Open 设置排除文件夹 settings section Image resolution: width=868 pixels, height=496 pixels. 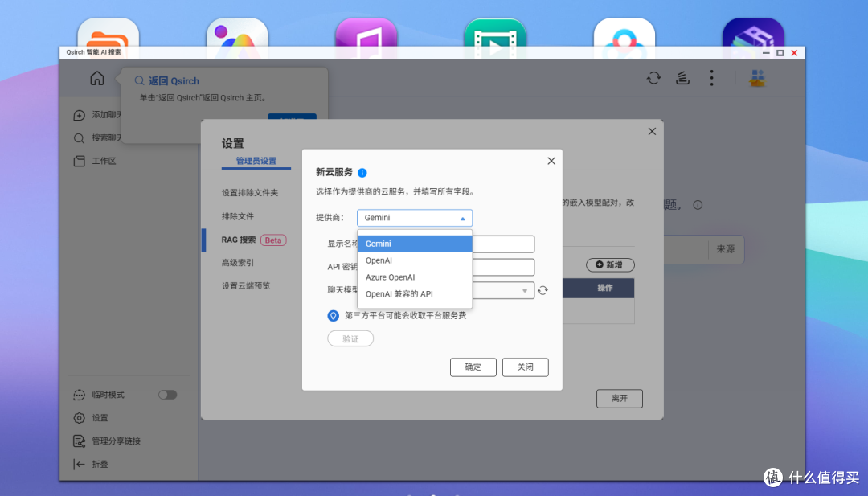[250, 193]
